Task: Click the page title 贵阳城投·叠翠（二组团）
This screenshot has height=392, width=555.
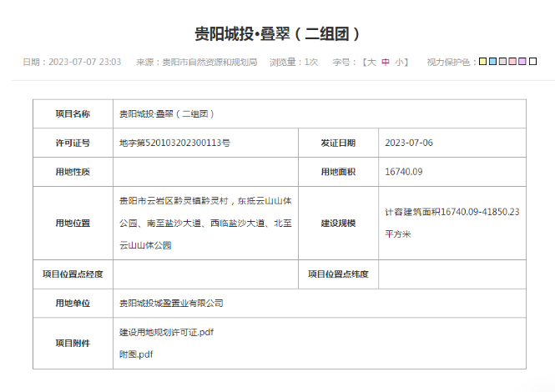Action: point(277,34)
